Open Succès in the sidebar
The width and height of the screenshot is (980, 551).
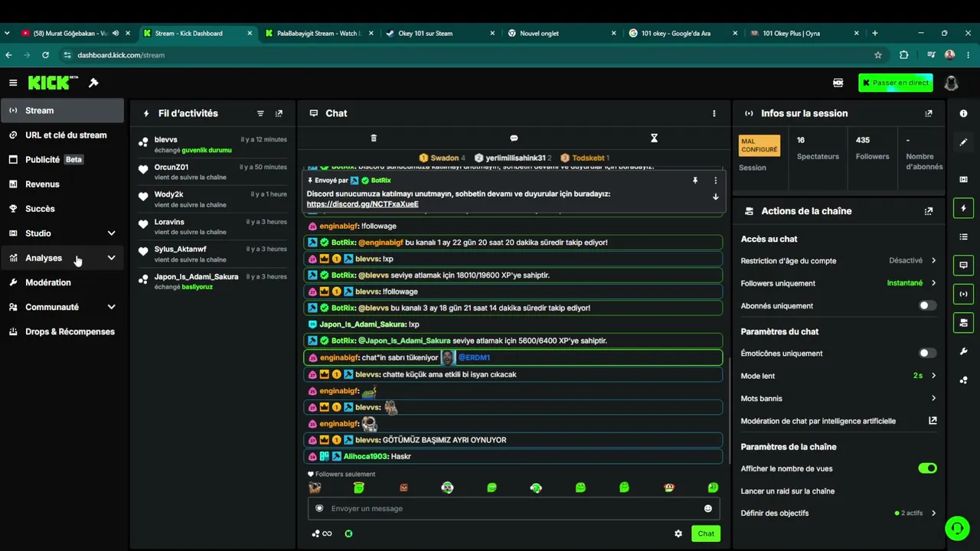(x=62, y=209)
